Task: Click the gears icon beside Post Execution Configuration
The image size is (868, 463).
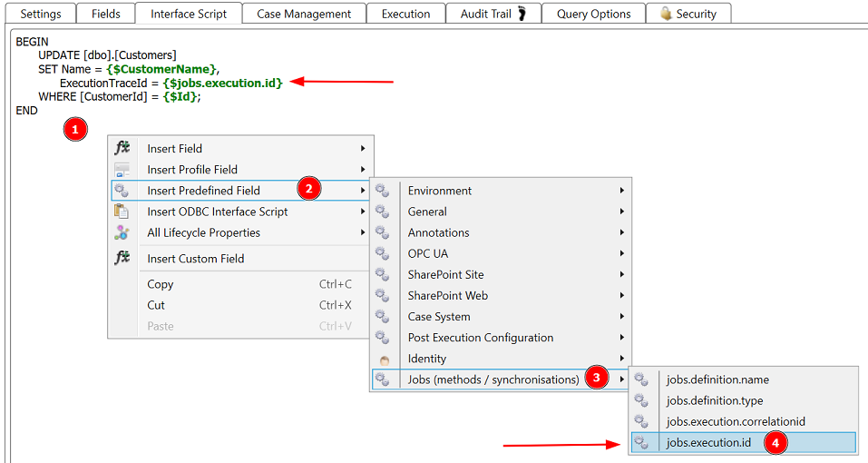Action: pos(382,338)
